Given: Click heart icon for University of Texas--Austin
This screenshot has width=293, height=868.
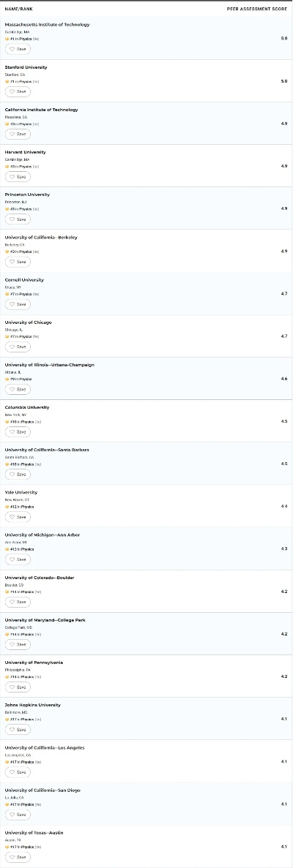Looking at the screenshot, I should (x=12, y=858).
